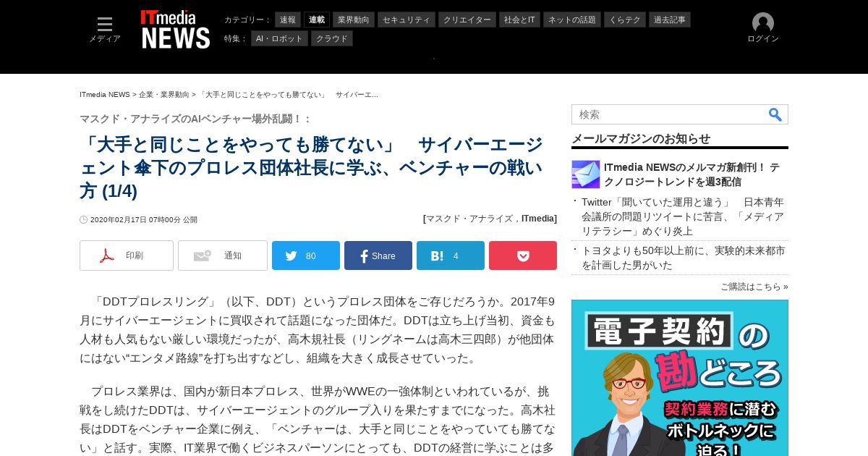Open the くらテク category

click(625, 20)
